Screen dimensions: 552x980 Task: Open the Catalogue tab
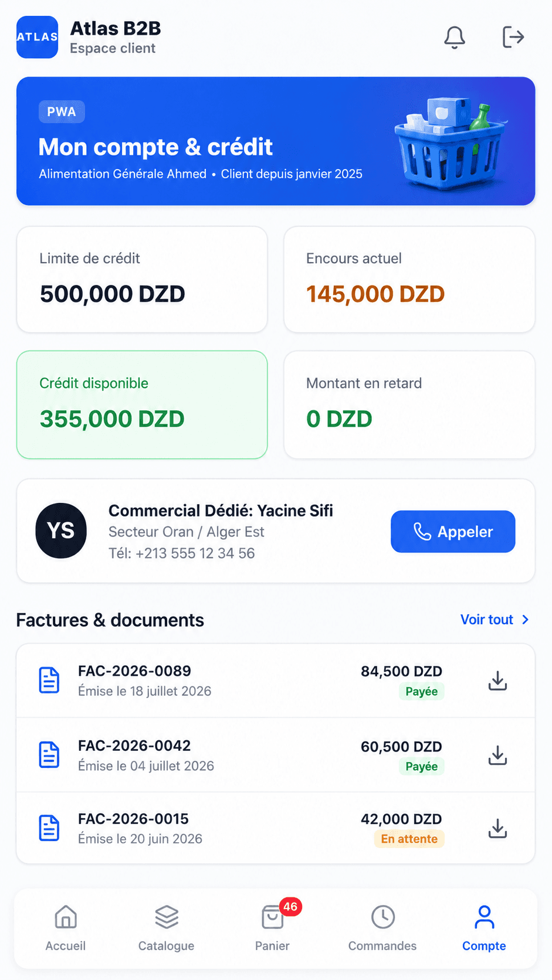pyautogui.click(x=167, y=928)
